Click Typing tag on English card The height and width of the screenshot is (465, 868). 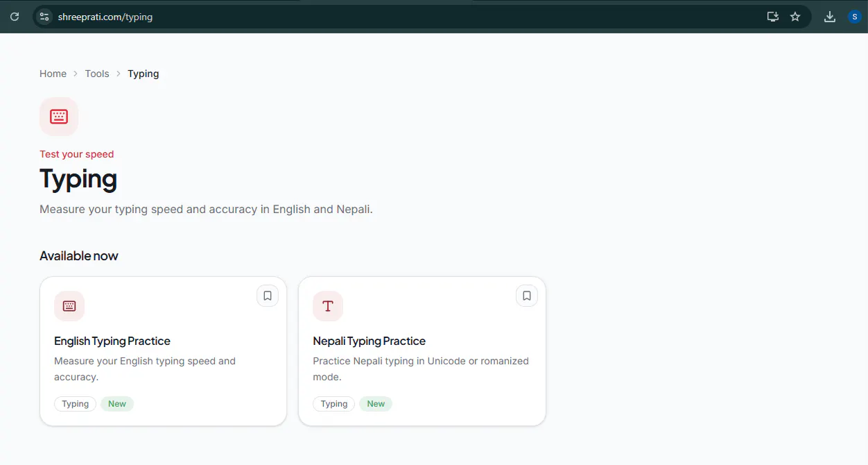pos(75,404)
